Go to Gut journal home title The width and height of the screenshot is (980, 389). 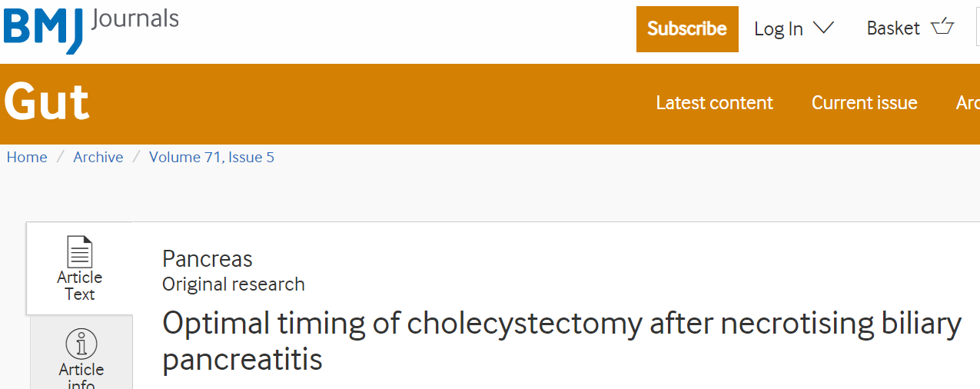[47, 102]
